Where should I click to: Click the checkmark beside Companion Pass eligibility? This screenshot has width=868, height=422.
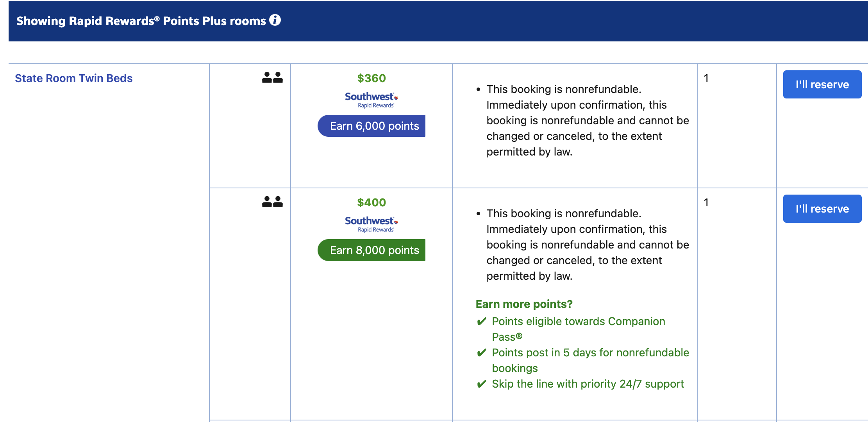[480, 321]
